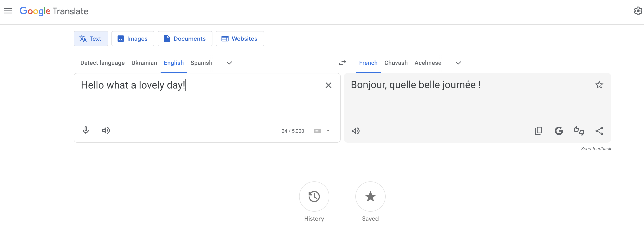Switch to the Images tab
The width and height of the screenshot is (644, 237).
pos(133,38)
